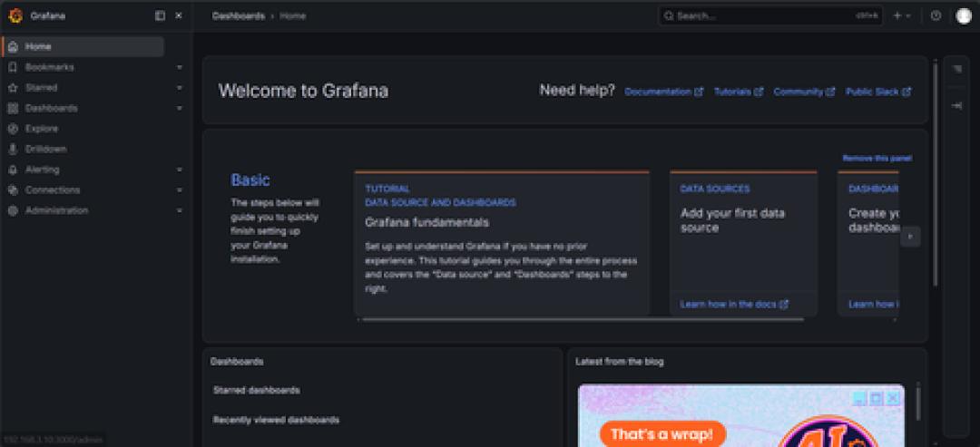Open the That's a wrap blog image
980x447 pixels.
(740, 416)
